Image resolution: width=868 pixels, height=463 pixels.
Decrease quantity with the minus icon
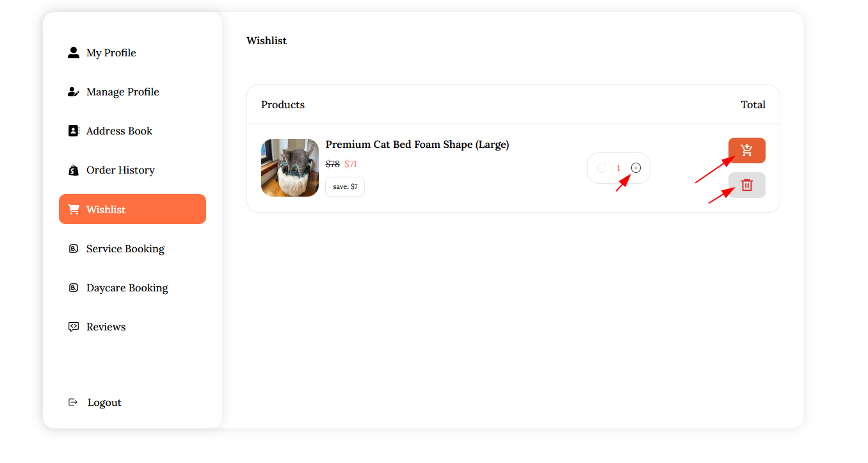[602, 168]
